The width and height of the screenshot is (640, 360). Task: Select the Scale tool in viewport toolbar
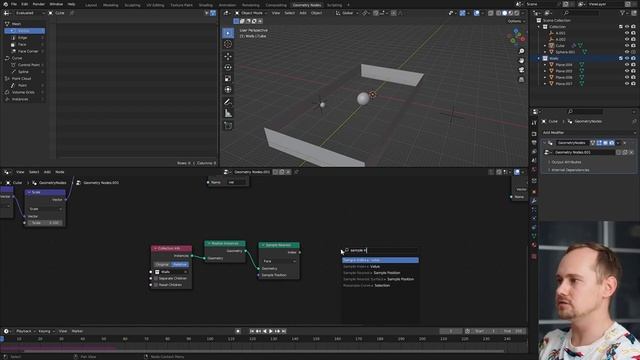[228, 78]
